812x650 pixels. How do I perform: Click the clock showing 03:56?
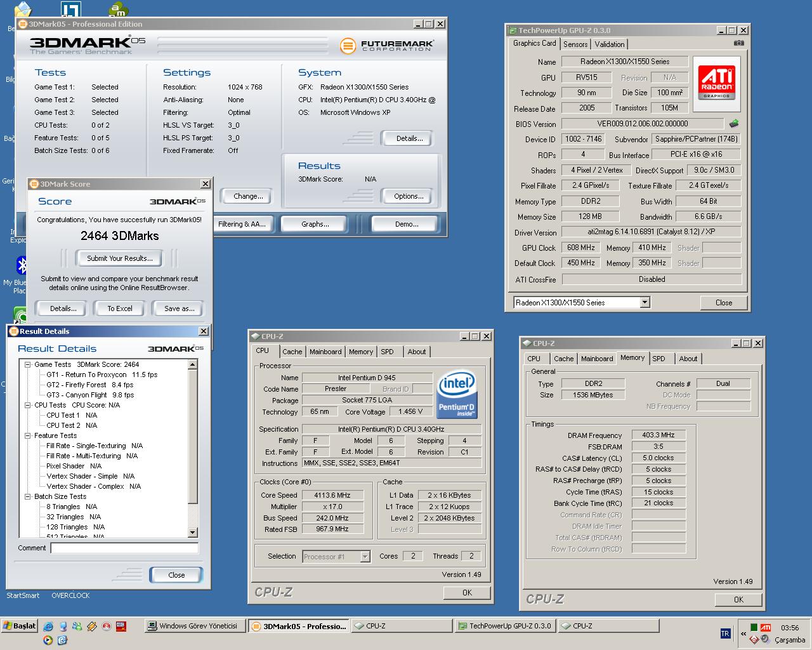click(x=790, y=628)
